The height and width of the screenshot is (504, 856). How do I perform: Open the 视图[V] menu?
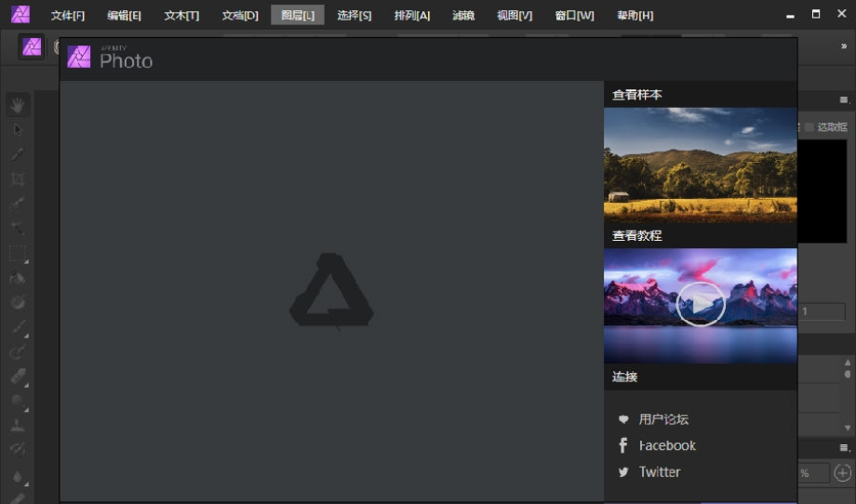pos(515,15)
